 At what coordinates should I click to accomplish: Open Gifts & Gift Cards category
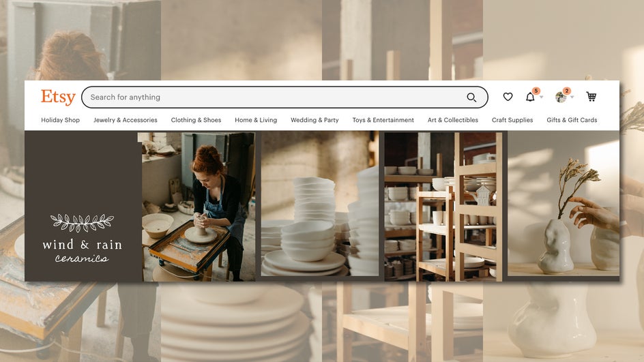click(x=572, y=120)
